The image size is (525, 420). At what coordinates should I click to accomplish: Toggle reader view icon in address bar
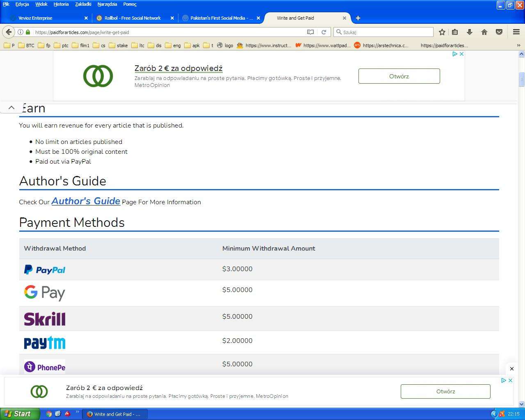310,32
